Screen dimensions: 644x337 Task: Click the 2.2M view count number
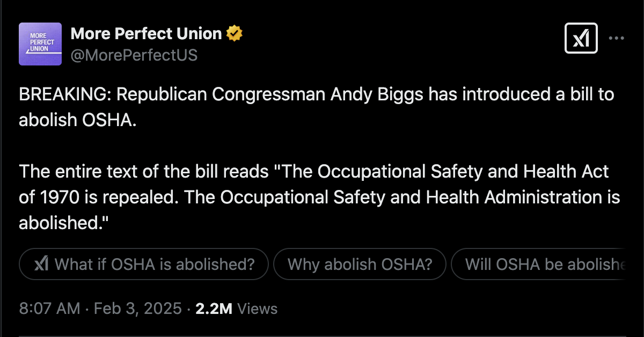tap(214, 309)
